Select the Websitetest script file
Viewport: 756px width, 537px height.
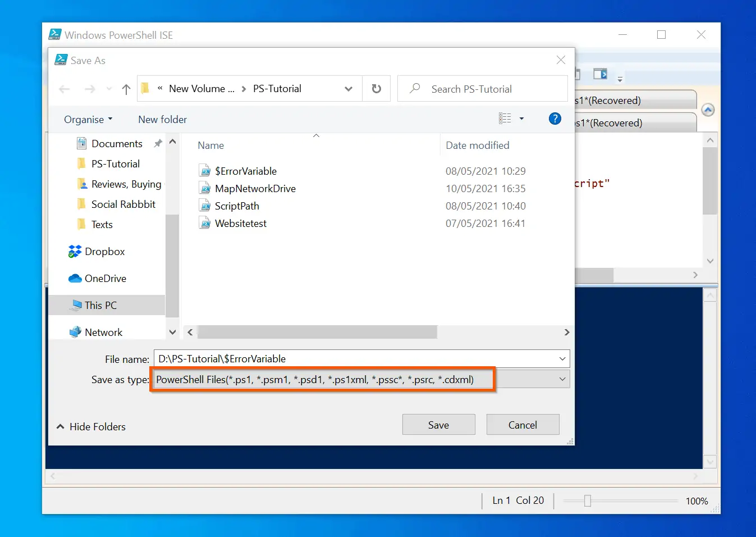pos(241,224)
